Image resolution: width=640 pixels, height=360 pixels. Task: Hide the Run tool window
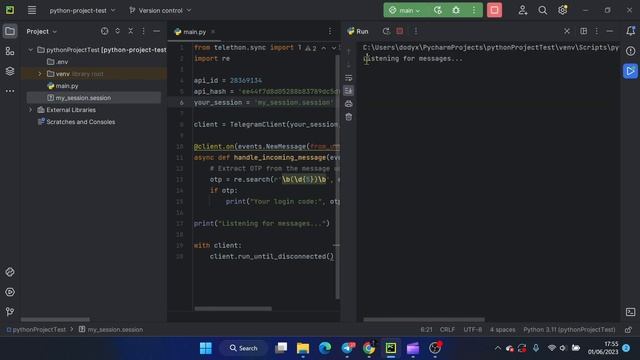click(610, 31)
